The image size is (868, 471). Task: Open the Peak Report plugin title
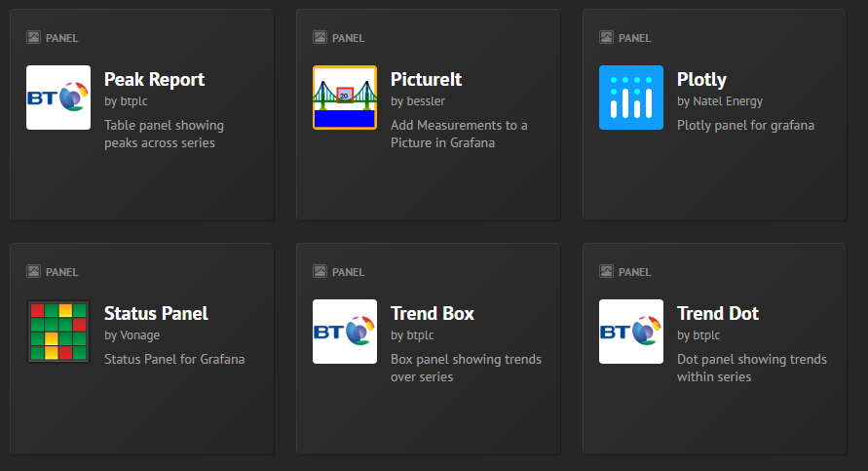(x=155, y=80)
